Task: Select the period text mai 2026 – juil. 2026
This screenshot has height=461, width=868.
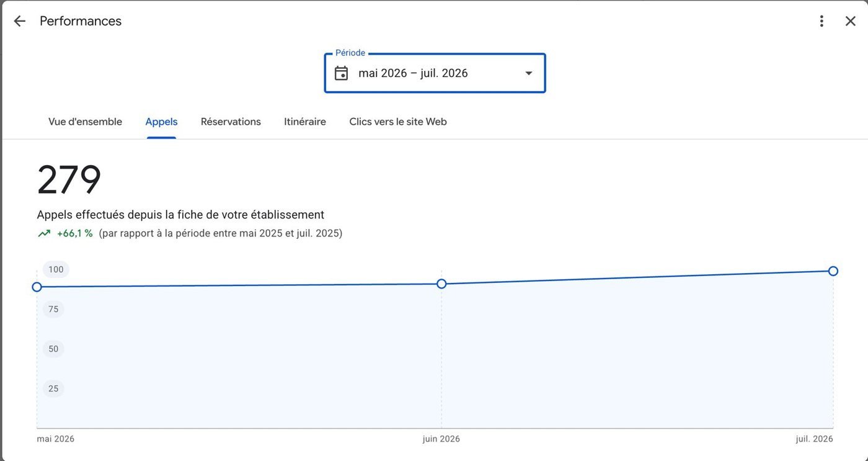Action: pos(413,73)
